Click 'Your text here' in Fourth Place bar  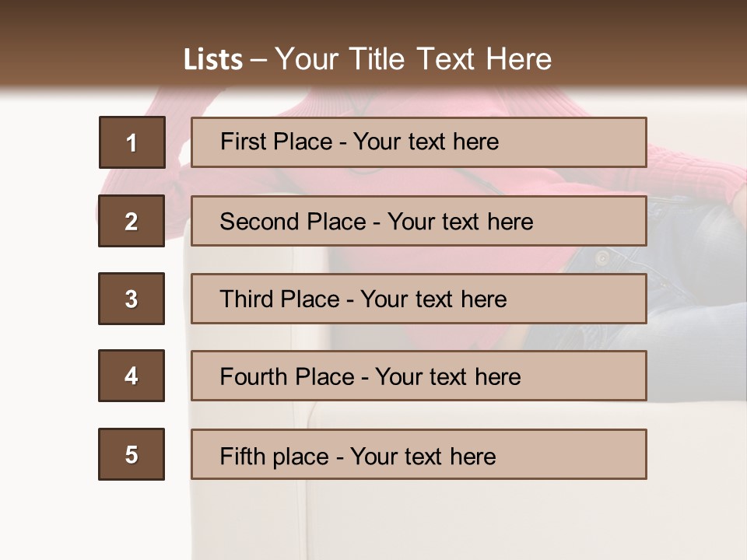447,377
